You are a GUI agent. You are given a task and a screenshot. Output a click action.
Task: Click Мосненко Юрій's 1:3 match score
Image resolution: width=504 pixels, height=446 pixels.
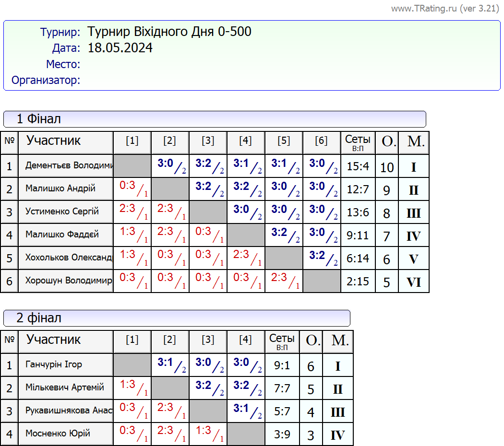[x=207, y=433]
